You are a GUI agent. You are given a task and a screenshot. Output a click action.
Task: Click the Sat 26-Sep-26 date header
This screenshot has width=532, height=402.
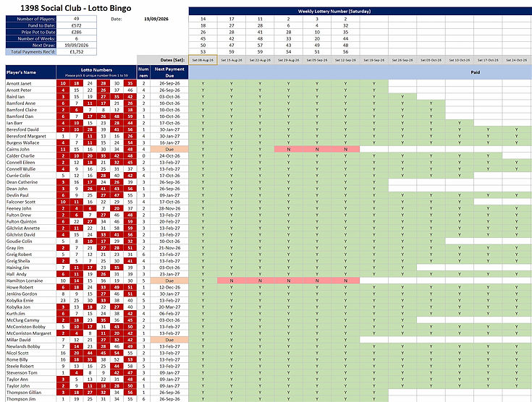(x=402, y=60)
